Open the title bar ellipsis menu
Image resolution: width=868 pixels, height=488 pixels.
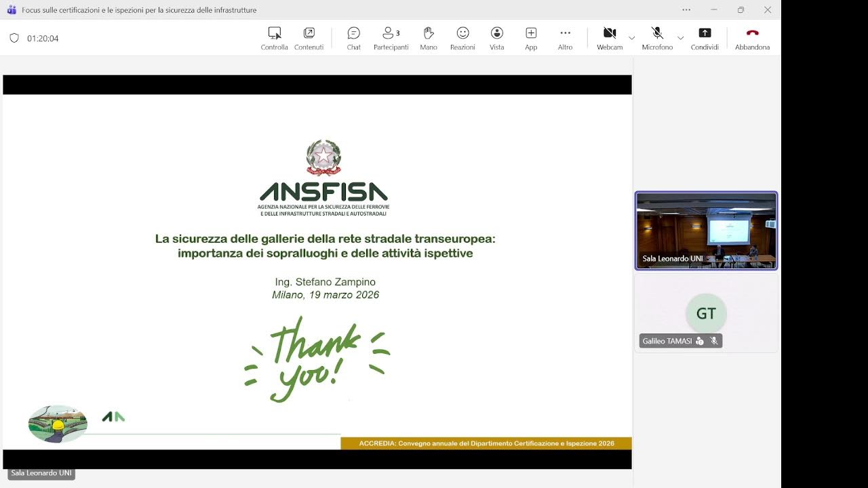(686, 9)
